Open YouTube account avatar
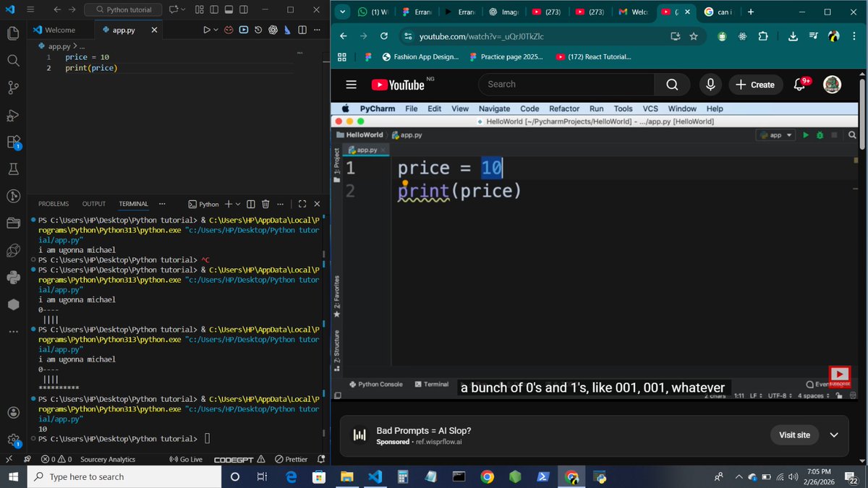 833,85
